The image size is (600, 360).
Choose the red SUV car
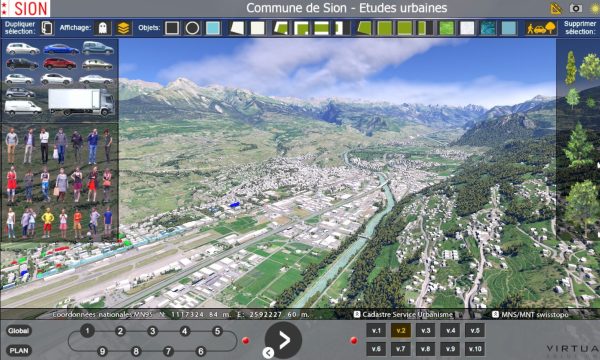coord(59,64)
